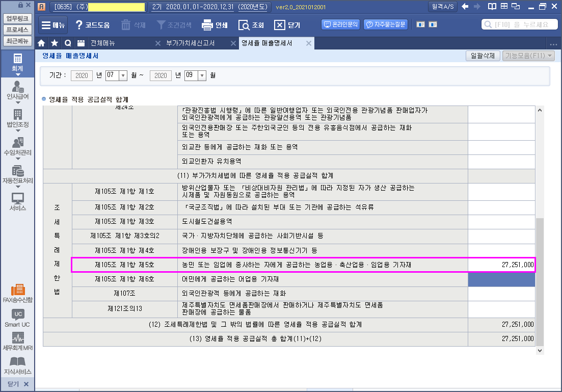Screen dimensions: 562x392
Task: Click the 원격A/S button
Action: pos(443,7)
